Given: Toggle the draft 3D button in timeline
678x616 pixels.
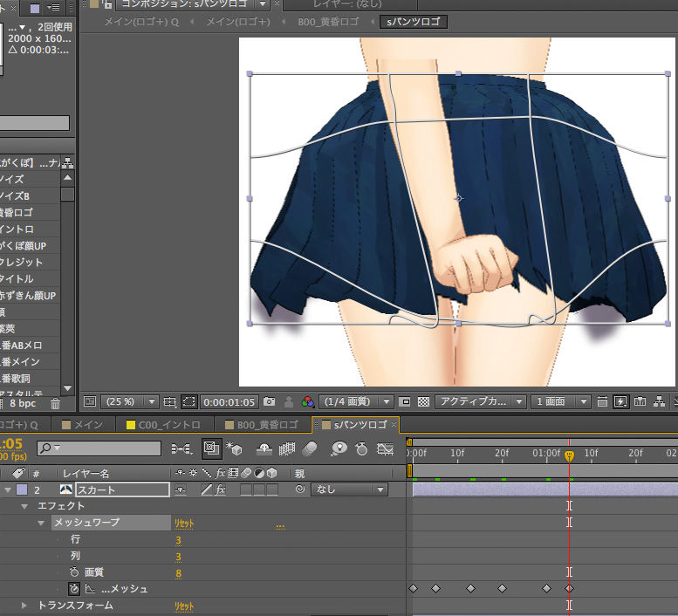Looking at the screenshot, I should 211,448.
